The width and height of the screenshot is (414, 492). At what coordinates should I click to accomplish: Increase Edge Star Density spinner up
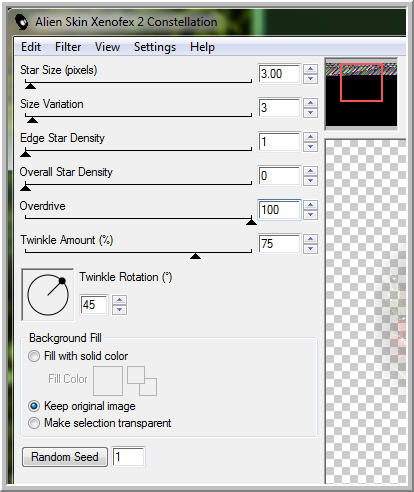pyautogui.click(x=310, y=137)
